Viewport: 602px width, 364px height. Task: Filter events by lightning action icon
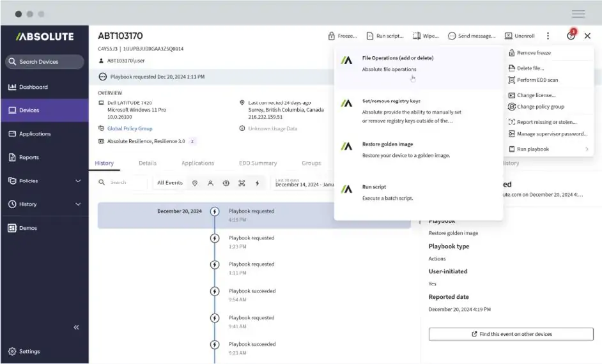258,183
